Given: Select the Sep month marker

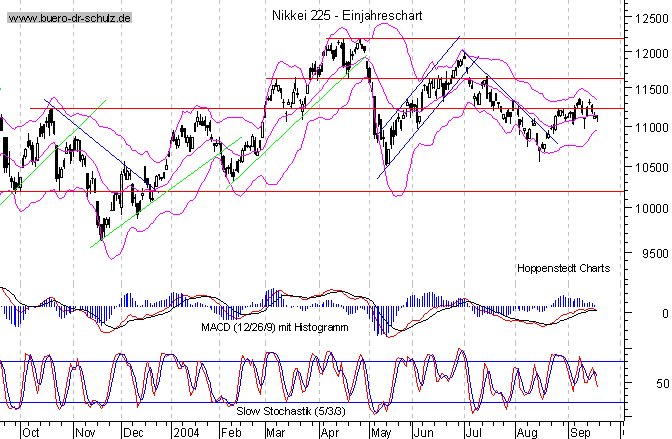Looking at the screenshot, I should tap(578, 432).
